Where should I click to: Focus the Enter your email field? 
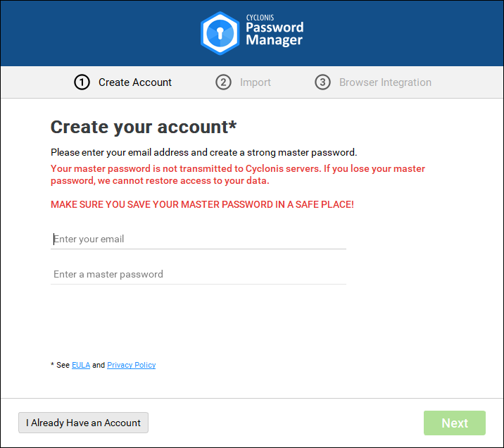pyautogui.click(x=199, y=239)
